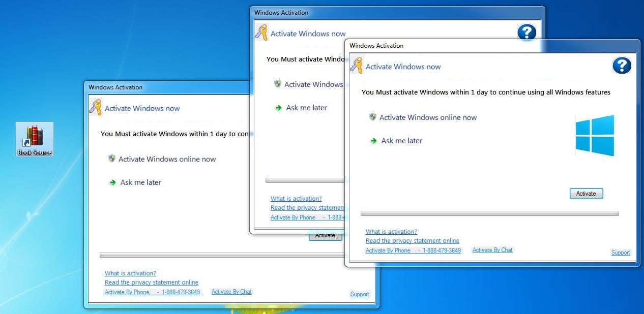Viewport: 644px width, 314px height.
Task: Click shield icon beside Activate Windows online, front window
Action: point(372,117)
